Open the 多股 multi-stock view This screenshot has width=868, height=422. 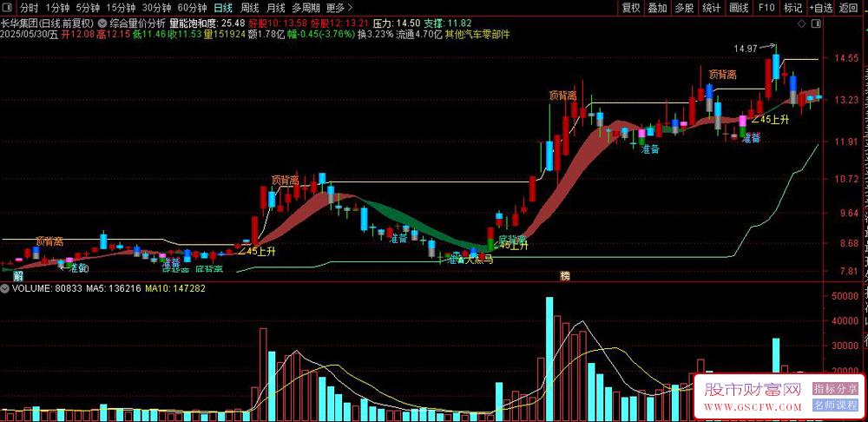click(x=685, y=9)
